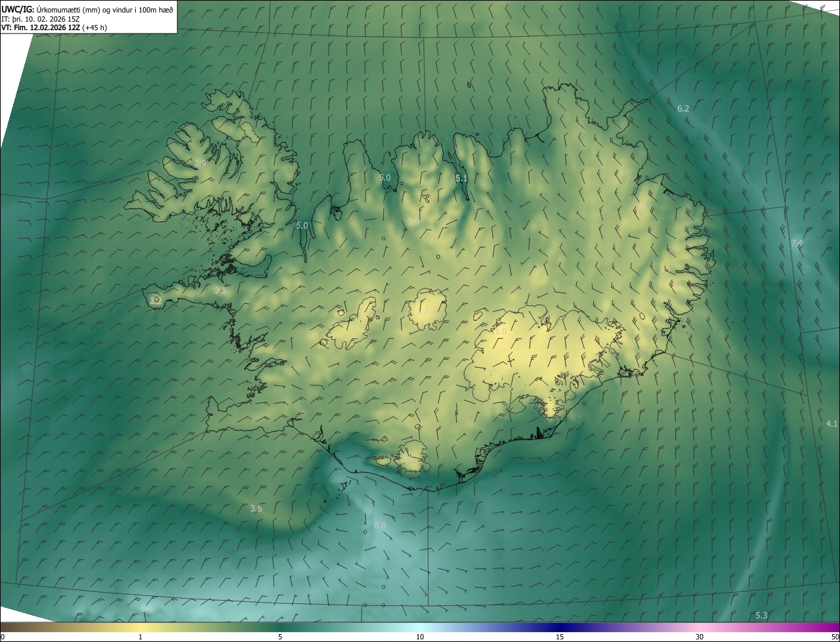Click the 5.3 value label above the color bar
The height and width of the screenshot is (642, 840).
[761, 615]
